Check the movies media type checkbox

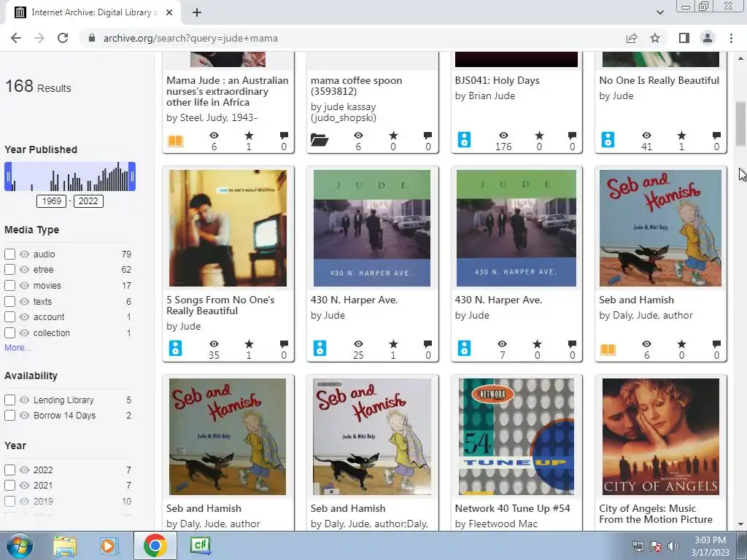(9, 286)
